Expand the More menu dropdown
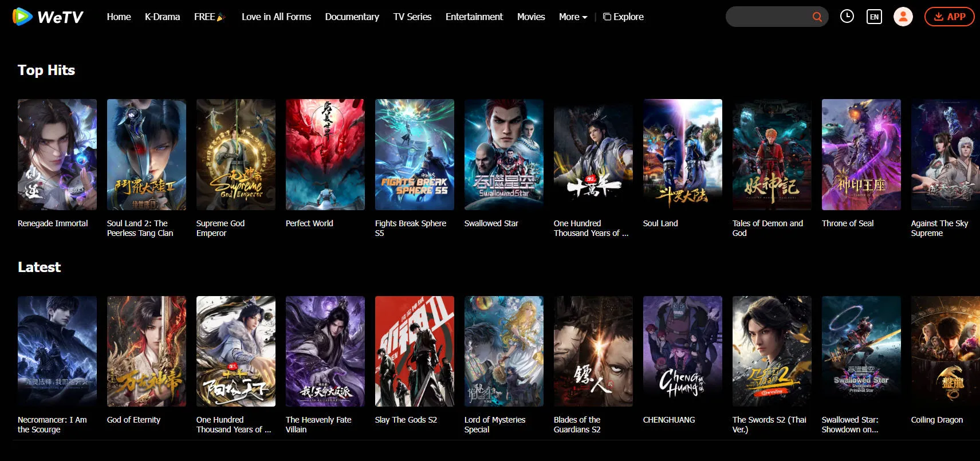 point(573,17)
